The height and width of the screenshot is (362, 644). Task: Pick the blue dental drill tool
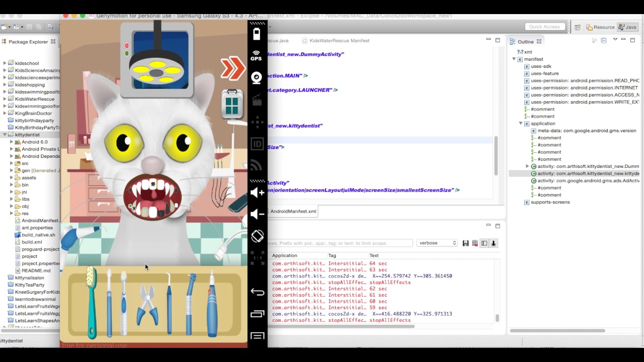pos(190,304)
